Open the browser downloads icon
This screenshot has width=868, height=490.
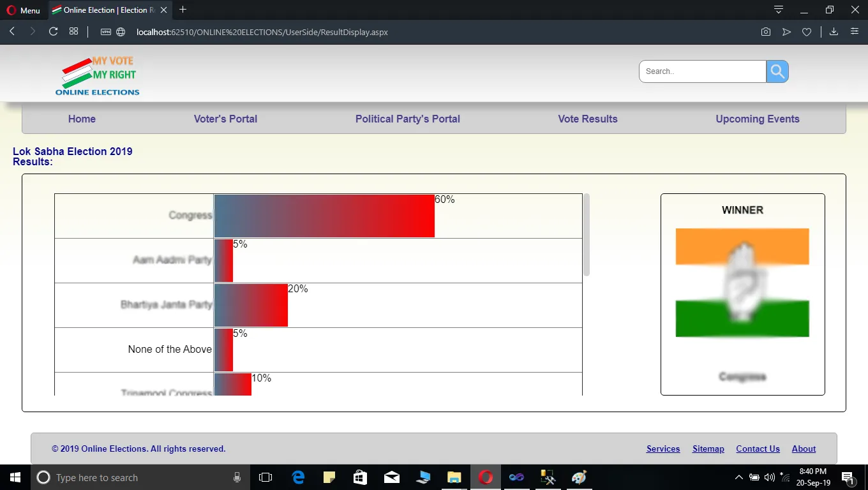click(x=834, y=32)
